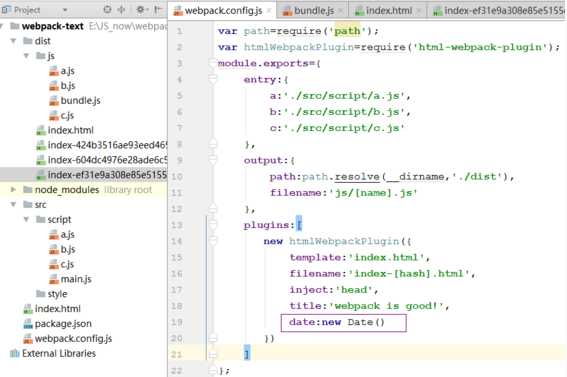
Task: Open main.js in script folder
Action: point(76,279)
